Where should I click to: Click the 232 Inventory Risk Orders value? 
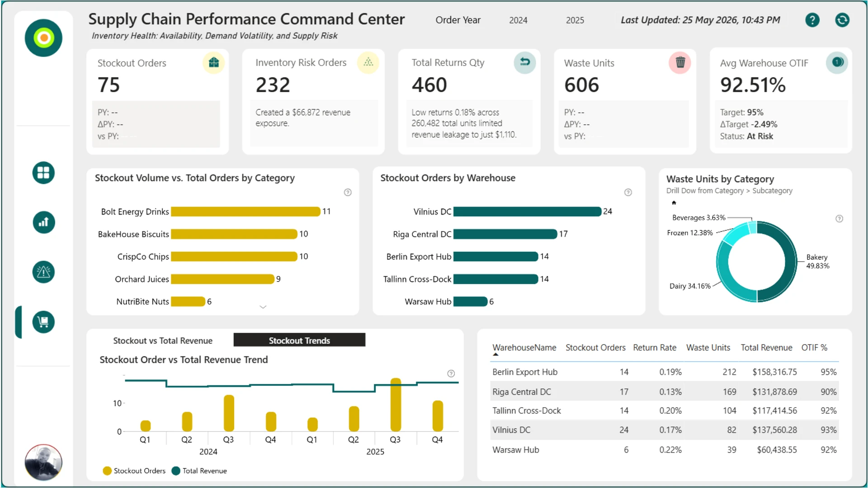tap(273, 85)
